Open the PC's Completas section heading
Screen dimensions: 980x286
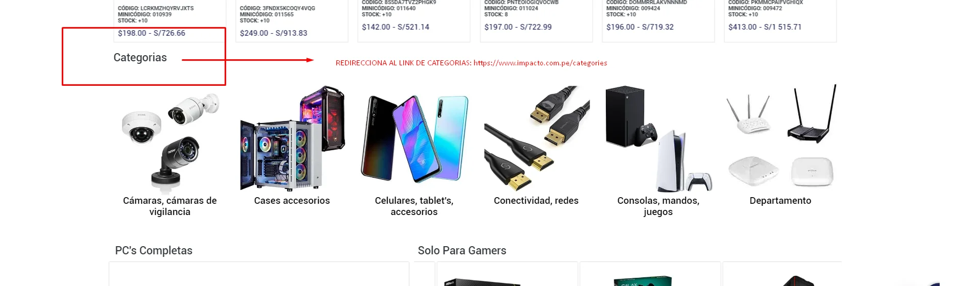click(154, 251)
